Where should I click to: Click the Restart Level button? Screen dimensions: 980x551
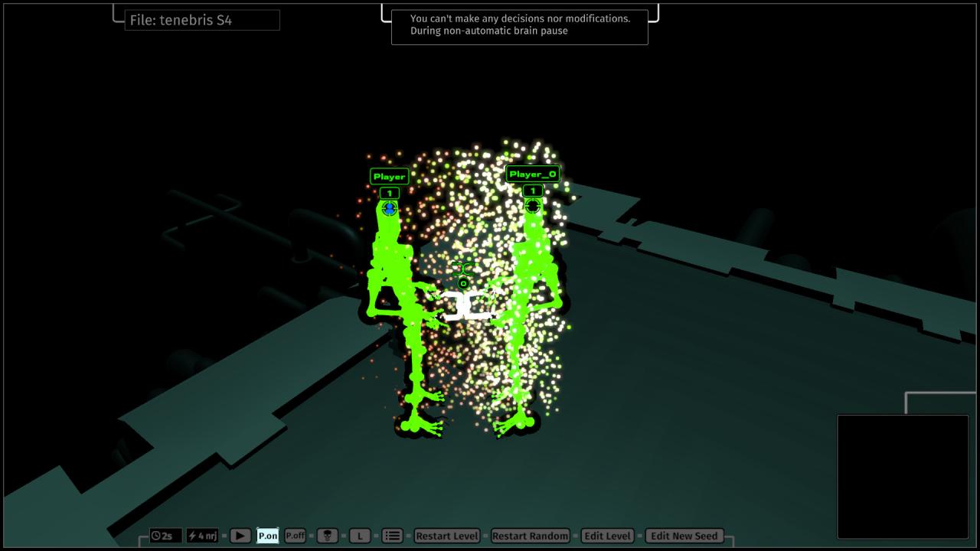coord(447,536)
